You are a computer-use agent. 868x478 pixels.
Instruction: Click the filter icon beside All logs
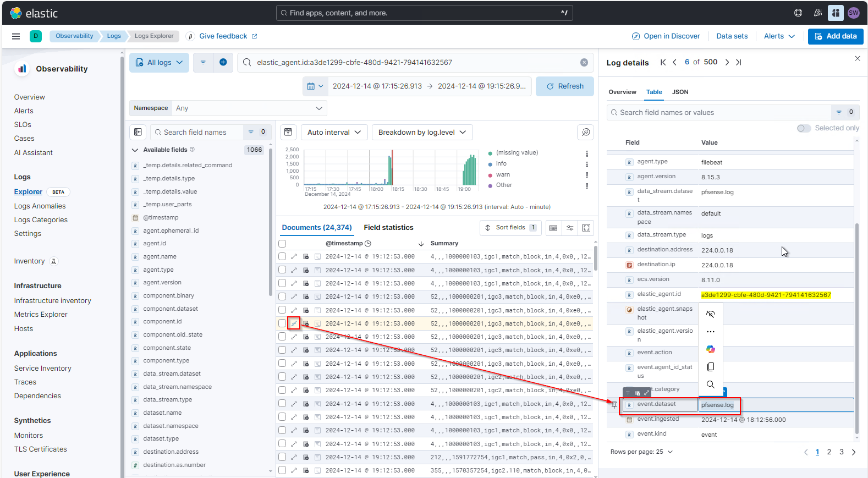click(203, 63)
